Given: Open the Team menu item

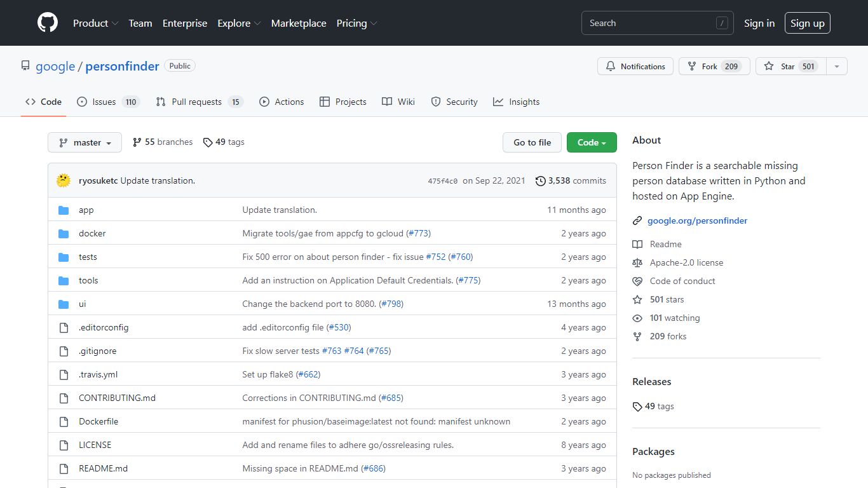Looking at the screenshot, I should tap(140, 23).
